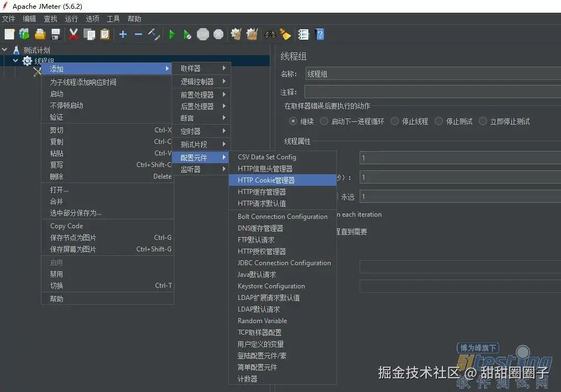
Task: Click the Shutdown test icon
Action: coord(218,34)
